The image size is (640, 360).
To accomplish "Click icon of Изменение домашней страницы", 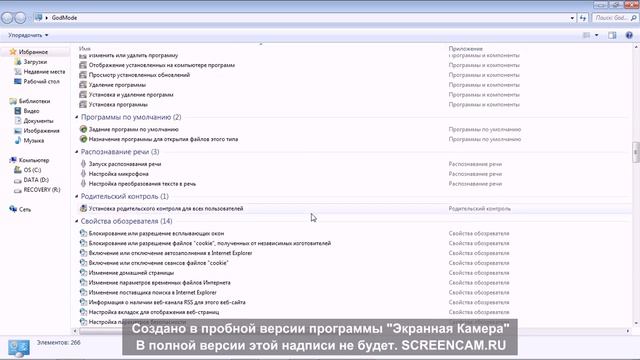I will pyautogui.click(x=83, y=272).
